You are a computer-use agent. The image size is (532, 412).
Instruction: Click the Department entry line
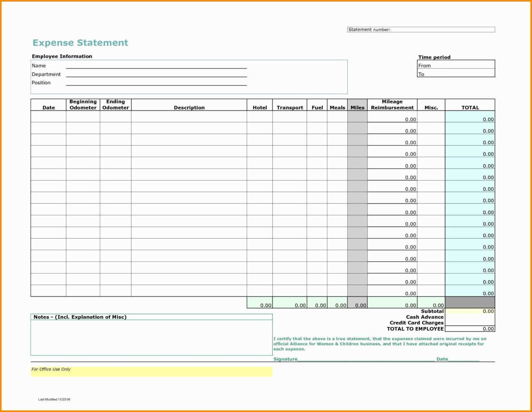tap(157, 76)
